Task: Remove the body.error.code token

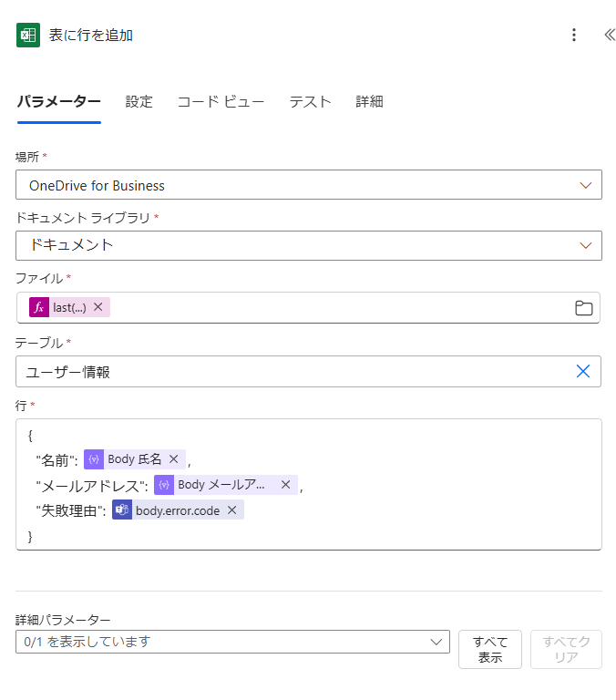Action: click(232, 510)
